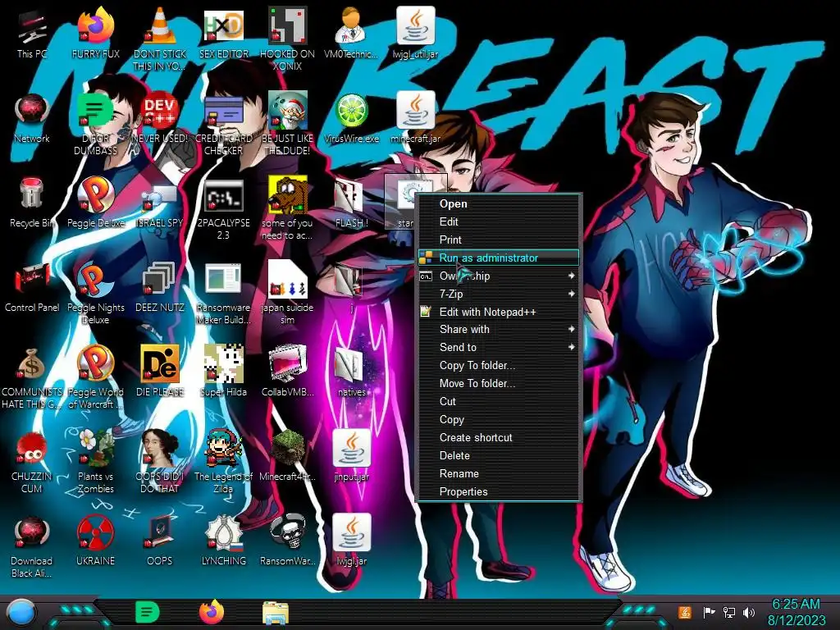
Task: Open Properties from context menu
Action: pos(498,492)
